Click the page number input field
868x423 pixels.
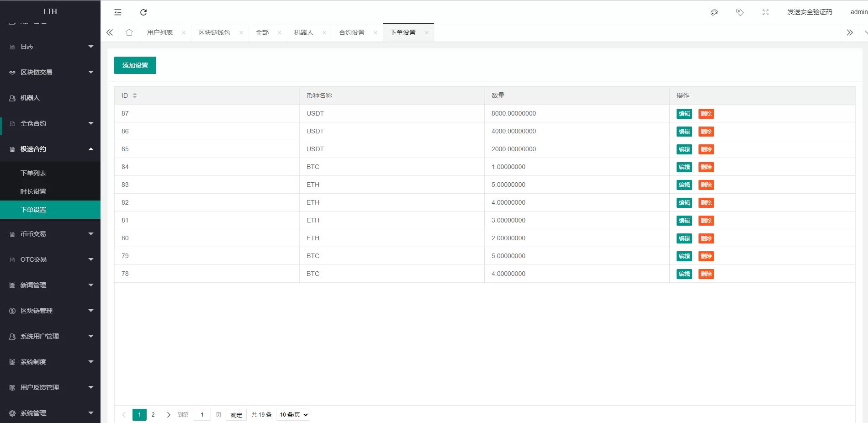[202, 415]
